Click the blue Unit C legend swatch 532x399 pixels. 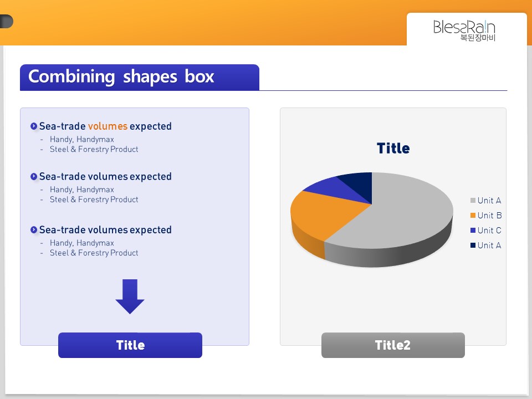[x=473, y=231]
